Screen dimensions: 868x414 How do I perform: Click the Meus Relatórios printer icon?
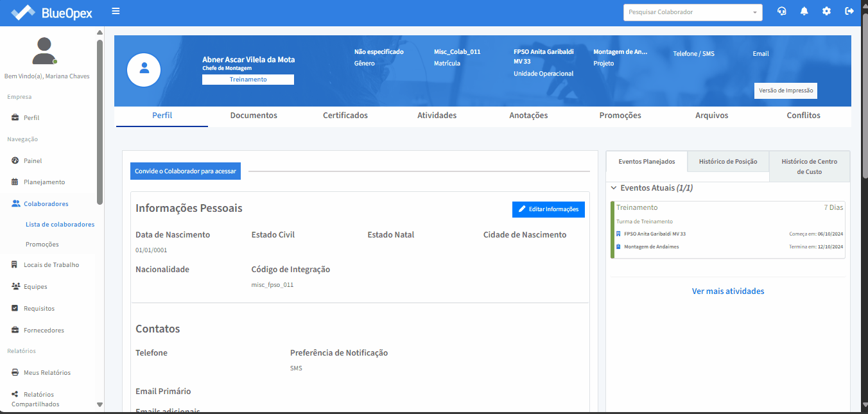coord(15,372)
